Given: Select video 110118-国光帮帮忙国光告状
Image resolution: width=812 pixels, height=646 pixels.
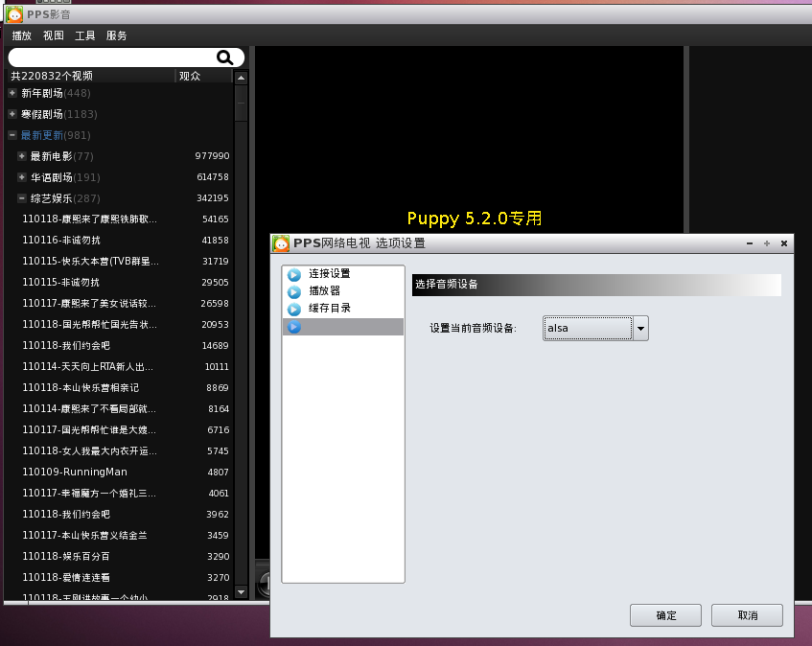Looking at the screenshot, I should tap(89, 325).
